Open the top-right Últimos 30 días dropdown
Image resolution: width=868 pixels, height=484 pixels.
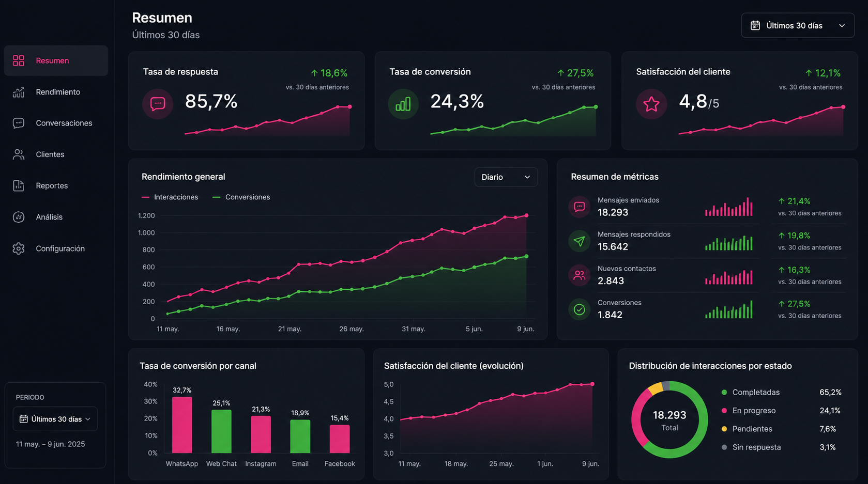[798, 25]
